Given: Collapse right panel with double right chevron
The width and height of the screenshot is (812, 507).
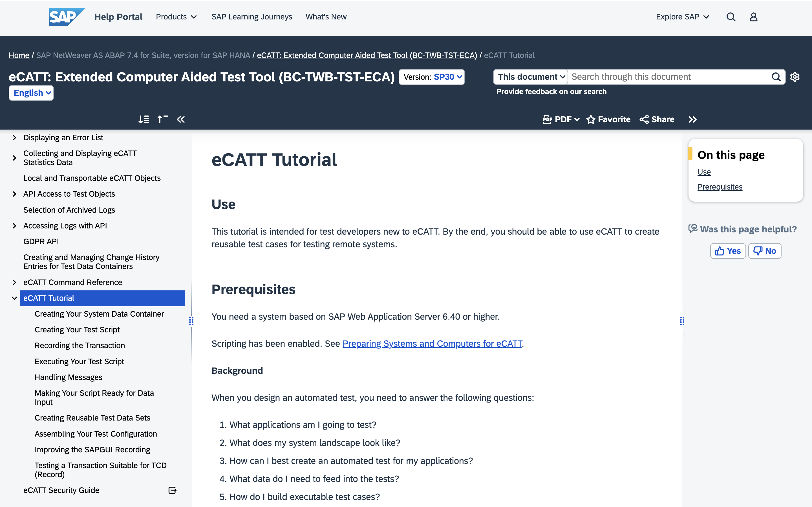Looking at the screenshot, I should pyautogui.click(x=692, y=119).
